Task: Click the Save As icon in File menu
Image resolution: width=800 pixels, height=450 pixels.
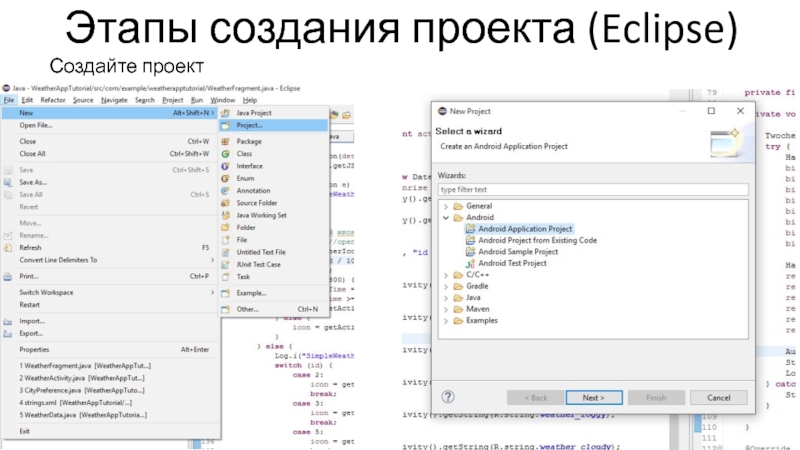Action: click(8, 182)
